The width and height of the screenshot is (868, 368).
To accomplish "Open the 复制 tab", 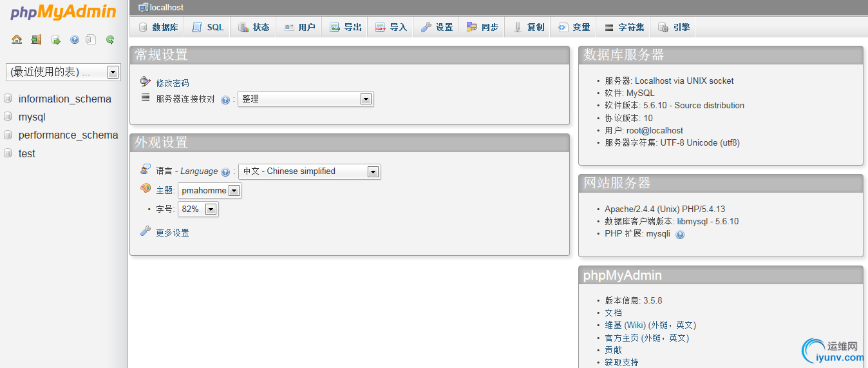I will [529, 27].
